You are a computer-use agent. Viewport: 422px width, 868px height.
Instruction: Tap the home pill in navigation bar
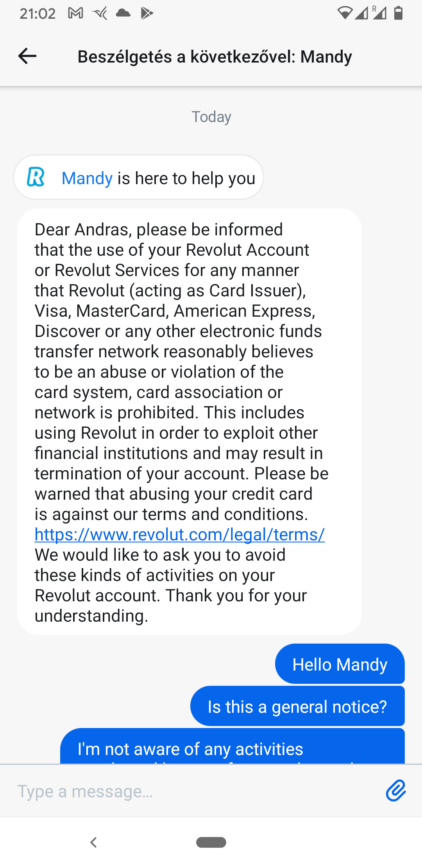pyautogui.click(x=211, y=842)
